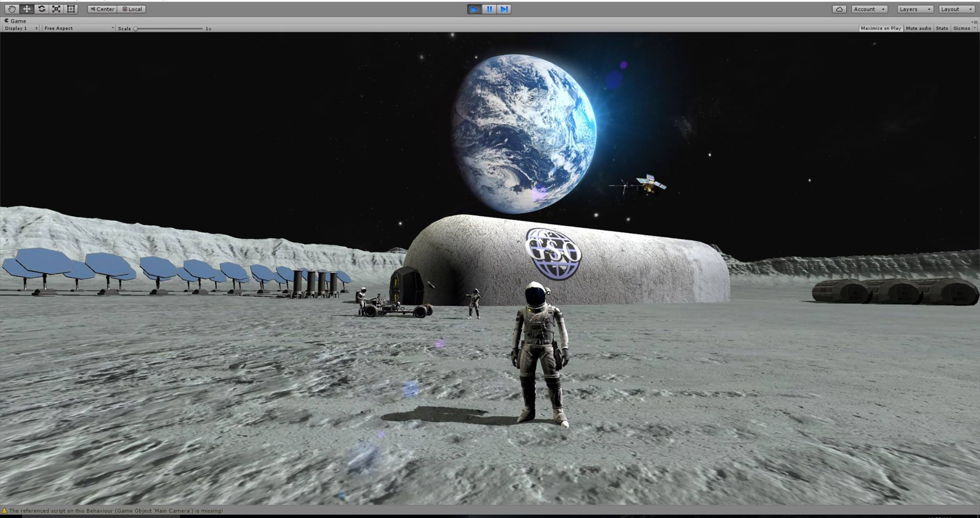Open the Cloud services panel
Image resolution: width=980 pixels, height=518 pixels.
(839, 9)
